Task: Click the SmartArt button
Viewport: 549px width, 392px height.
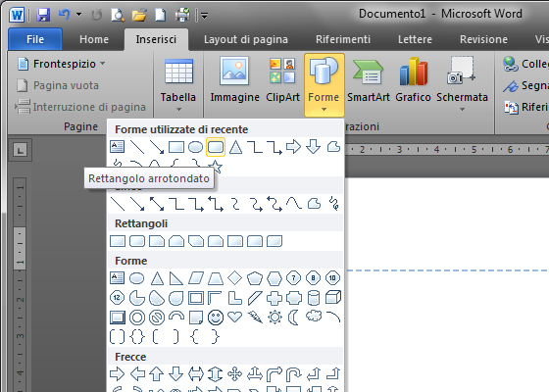Action: (369, 80)
